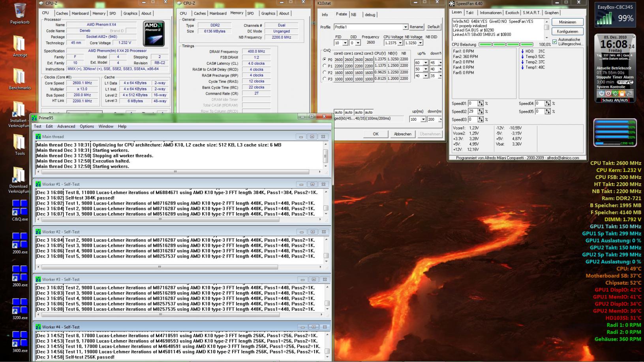
Task: Launch the 3400.exe desktop shortcut
Action: click(20, 339)
